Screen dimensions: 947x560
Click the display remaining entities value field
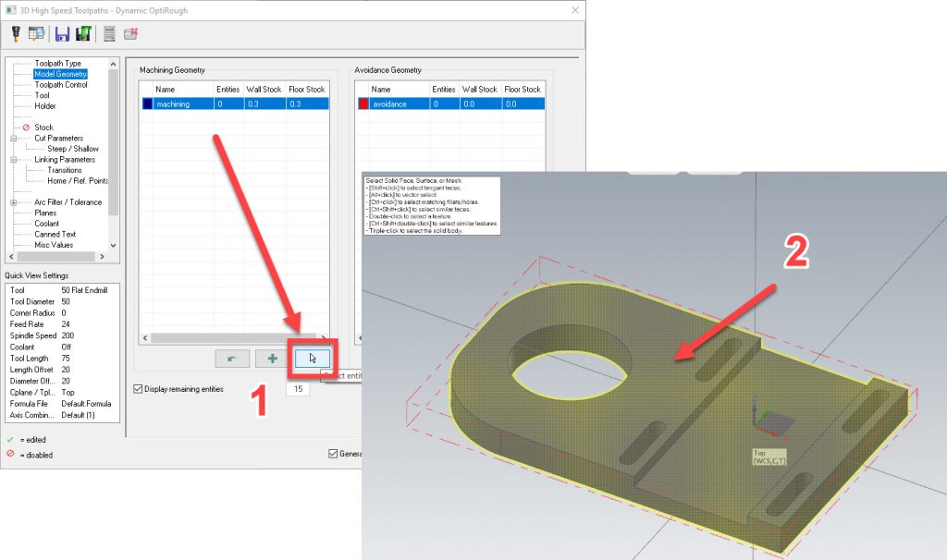click(297, 389)
